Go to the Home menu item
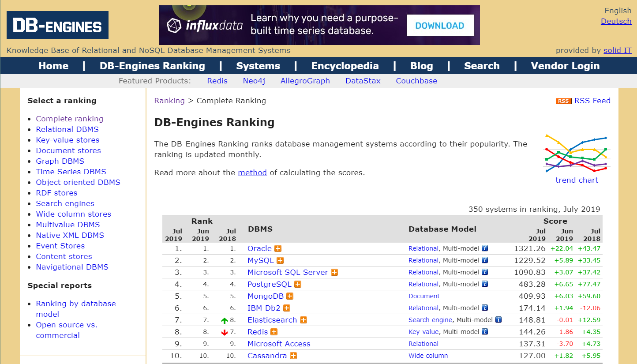The height and width of the screenshot is (364, 637). point(53,66)
